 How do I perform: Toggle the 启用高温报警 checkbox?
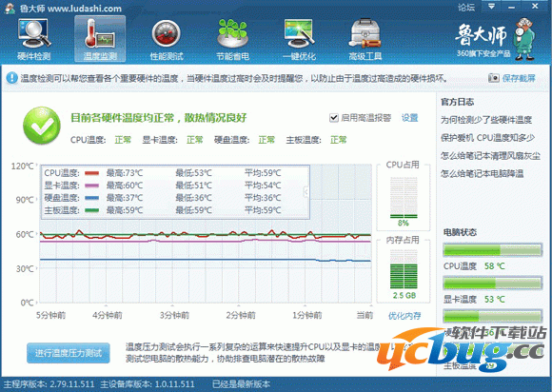click(333, 118)
